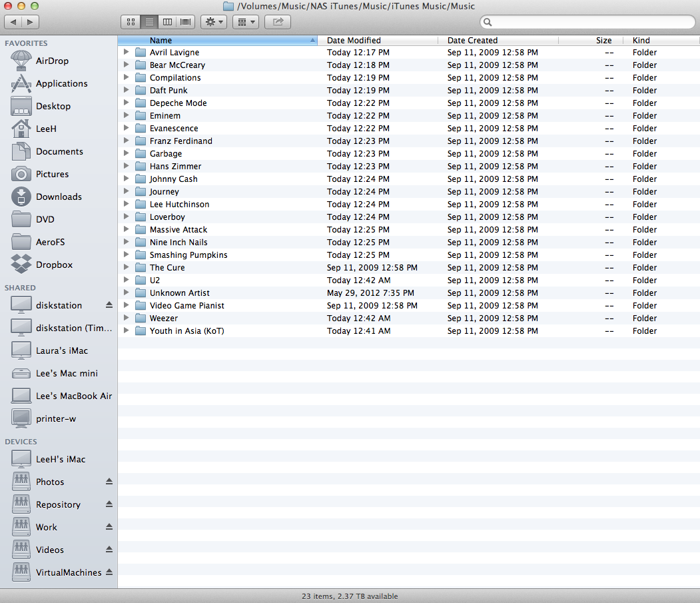The image size is (700, 603).
Task: Sort by the Name column header
Action: pos(217,40)
